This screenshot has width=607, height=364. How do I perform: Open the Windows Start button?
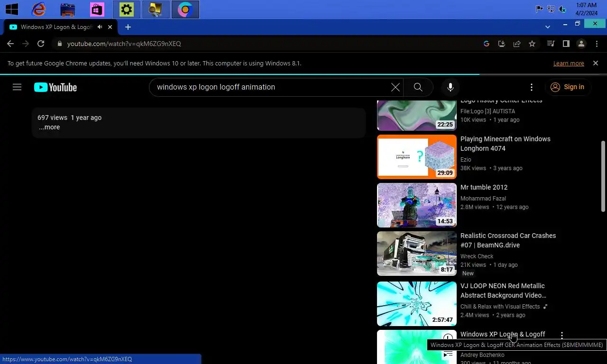11,9
